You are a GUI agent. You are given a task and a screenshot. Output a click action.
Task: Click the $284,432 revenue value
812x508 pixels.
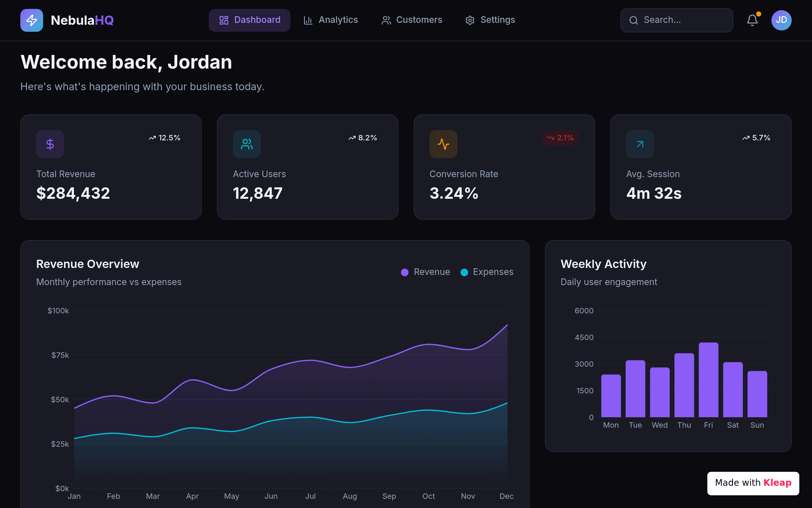[73, 193]
